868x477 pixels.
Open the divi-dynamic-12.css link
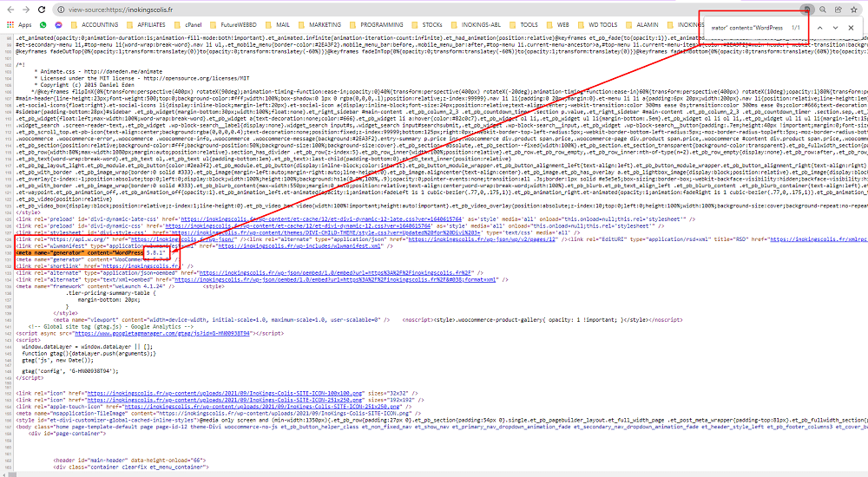click(x=298, y=225)
